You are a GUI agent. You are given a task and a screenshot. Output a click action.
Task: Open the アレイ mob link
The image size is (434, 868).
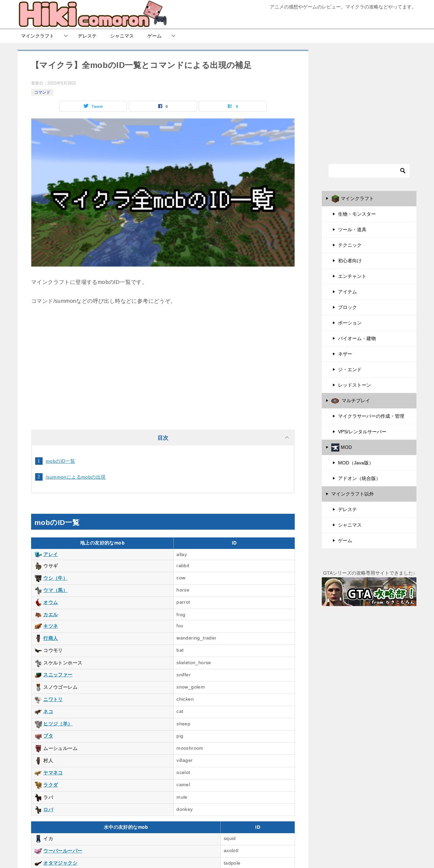coord(50,555)
